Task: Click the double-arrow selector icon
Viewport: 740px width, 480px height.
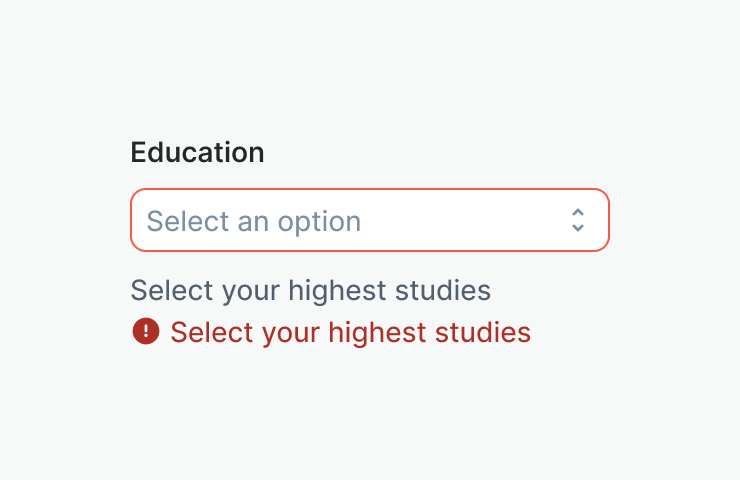Action: (x=577, y=220)
